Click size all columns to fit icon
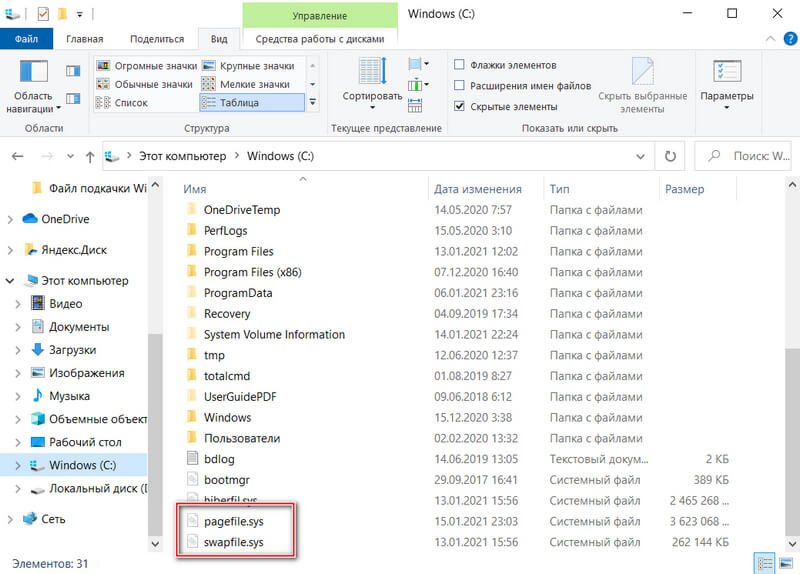Viewport: 800px width, 574px height. (x=415, y=105)
